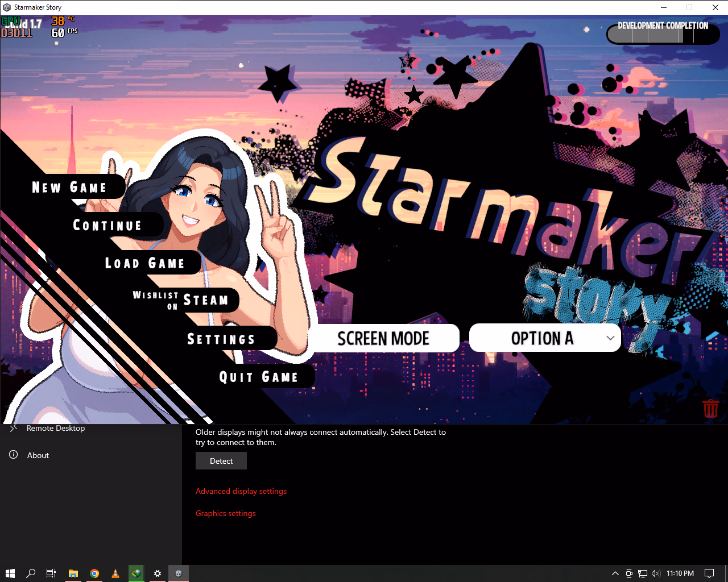The height and width of the screenshot is (582, 728).
Task: Open Google Chrome from the taskbar
Action: (94, 573)
